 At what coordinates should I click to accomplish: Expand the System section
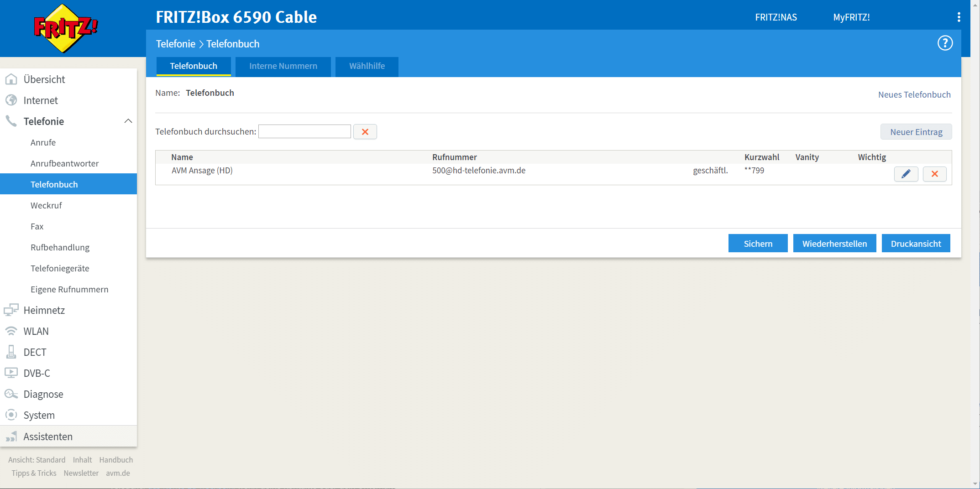tap(39, 415)
